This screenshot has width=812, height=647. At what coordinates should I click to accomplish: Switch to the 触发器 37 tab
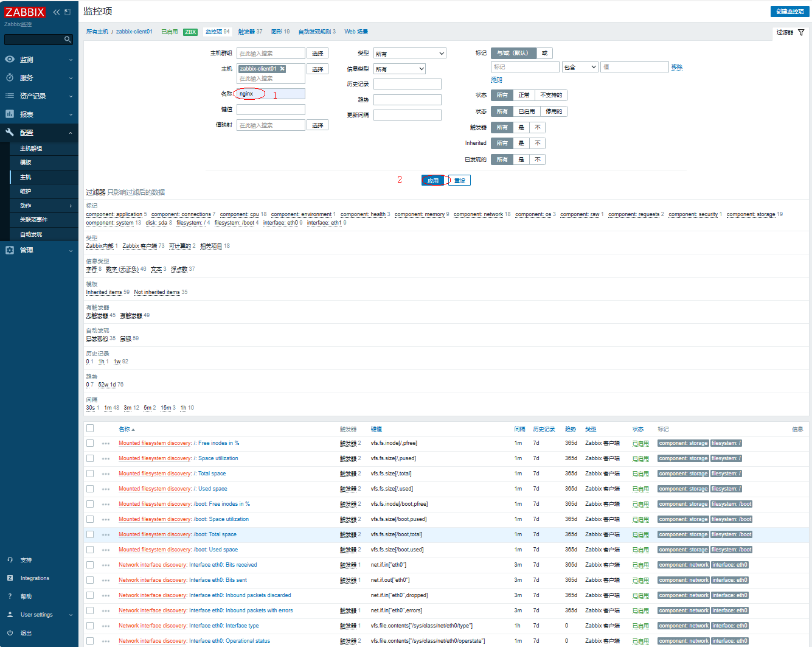pyautogui.click(x=250, y=32)
